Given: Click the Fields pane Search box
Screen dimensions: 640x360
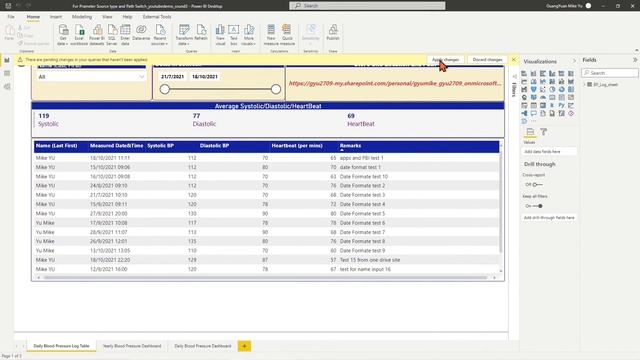Looking at the screenshot, I should 610,73.
